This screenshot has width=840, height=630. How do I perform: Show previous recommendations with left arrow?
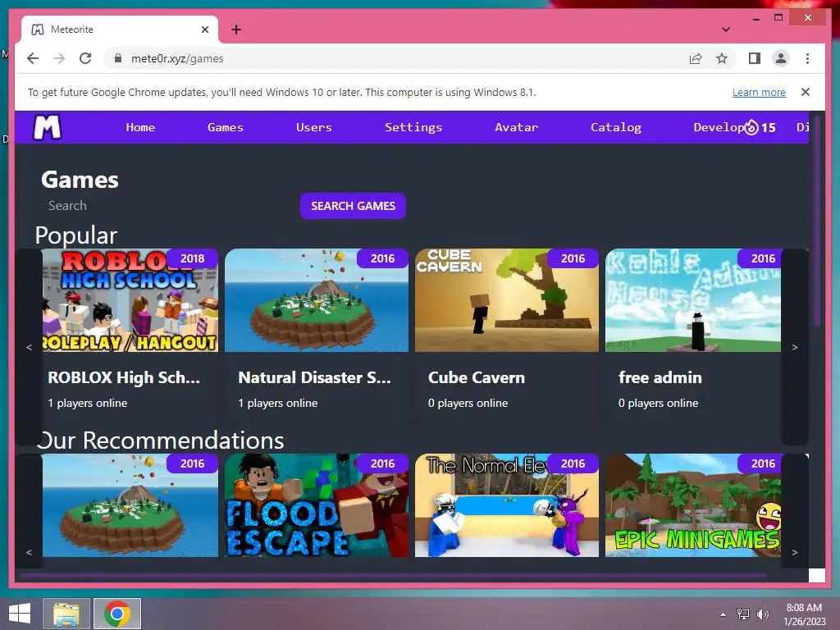(29, 552)
